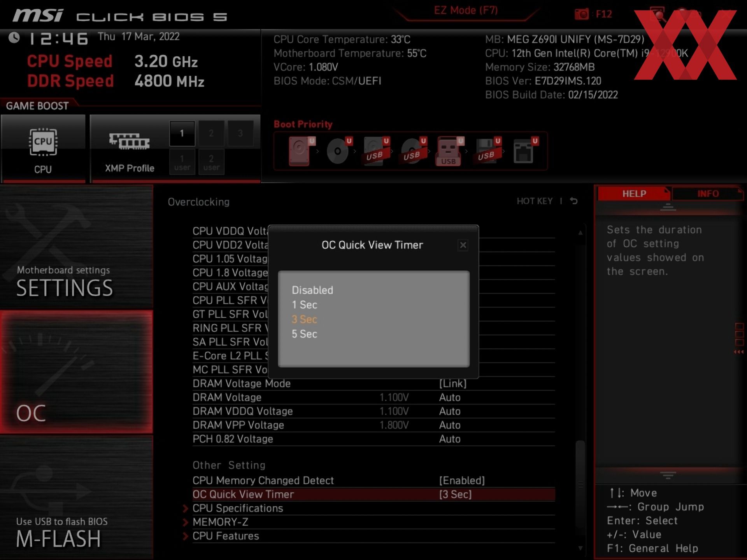Viewport: 747px width, 560px height.
Task: Select the USB floppy boot device icon
Action: (x=488, y=151)
